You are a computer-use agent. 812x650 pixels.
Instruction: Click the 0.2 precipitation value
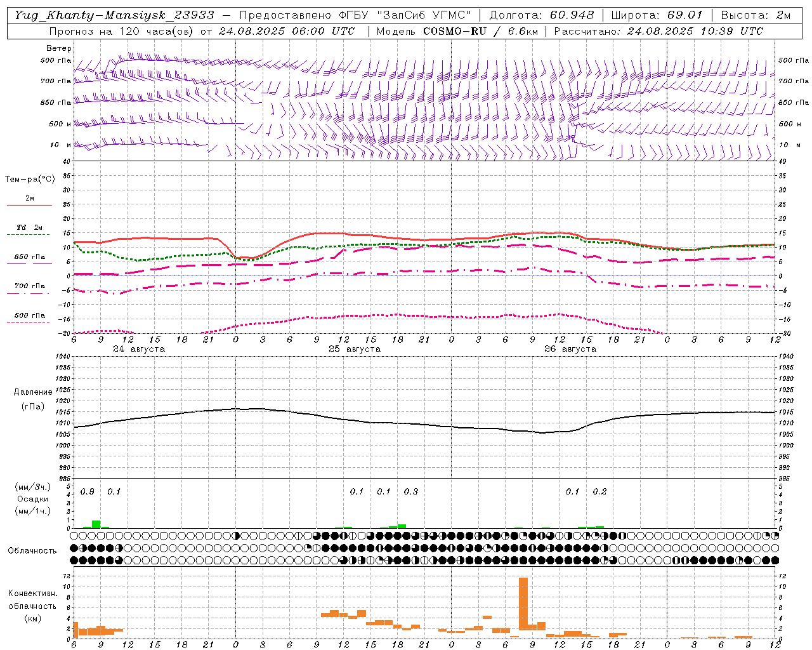599,492
